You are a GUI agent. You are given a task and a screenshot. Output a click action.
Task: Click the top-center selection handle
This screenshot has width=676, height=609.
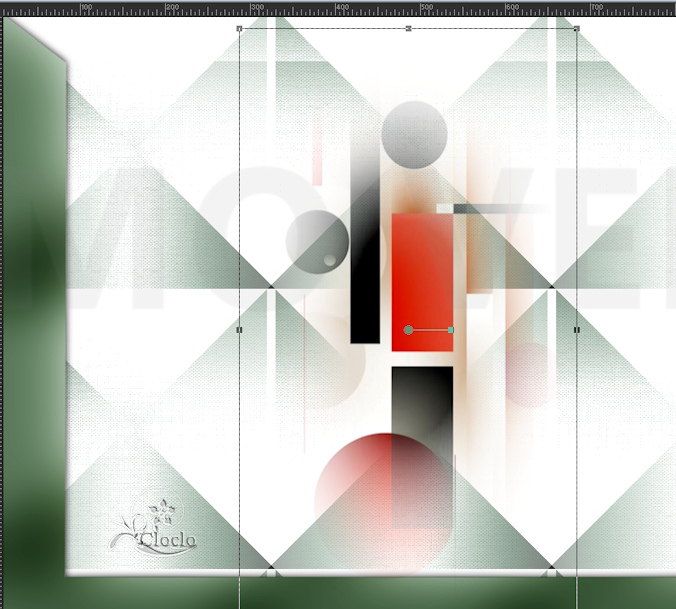(408, 29)
